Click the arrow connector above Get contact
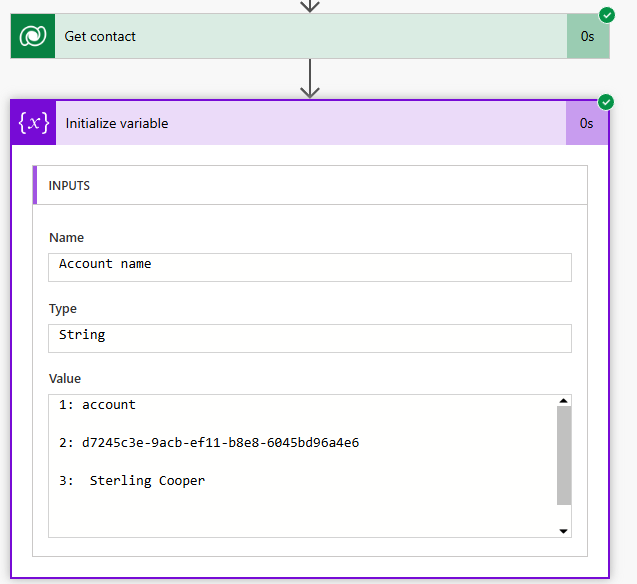 pos(310,5)
